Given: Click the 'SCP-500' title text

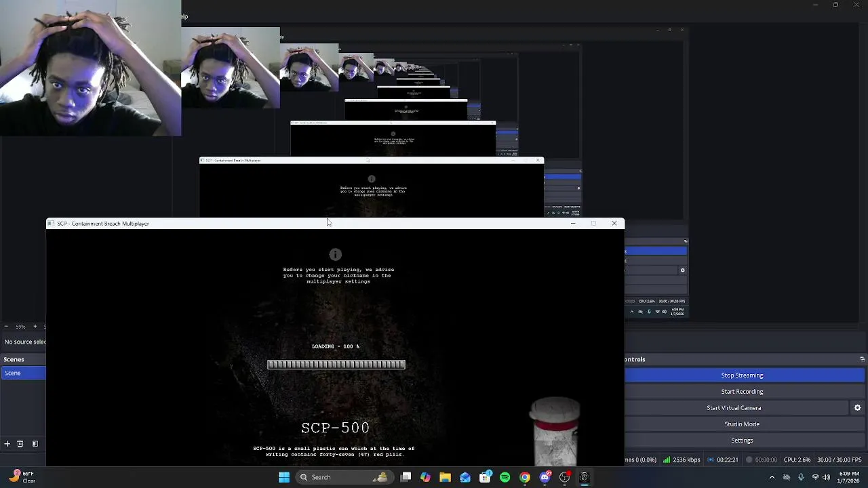Looking at the screenshot, I should click(x=336, y=428).
